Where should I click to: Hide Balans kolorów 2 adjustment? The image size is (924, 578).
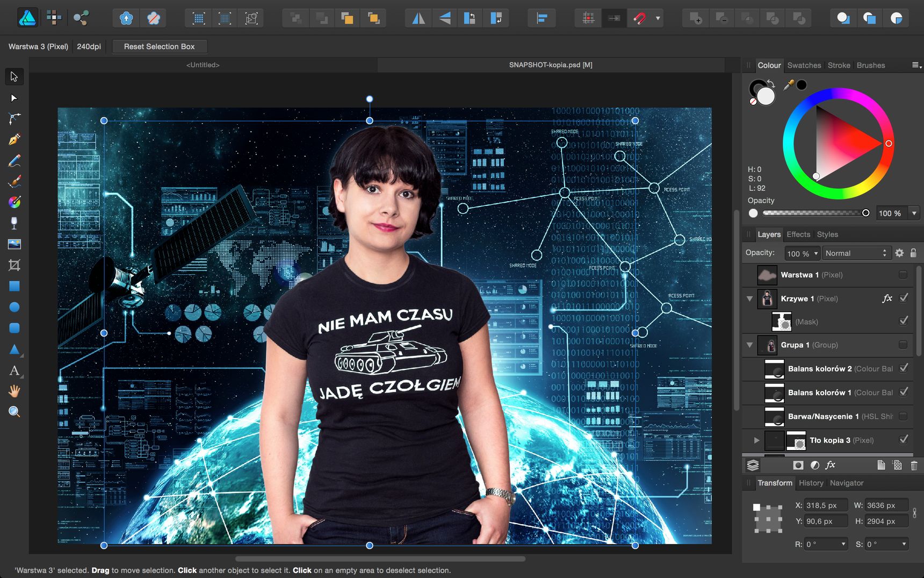(x=904, y=368)
